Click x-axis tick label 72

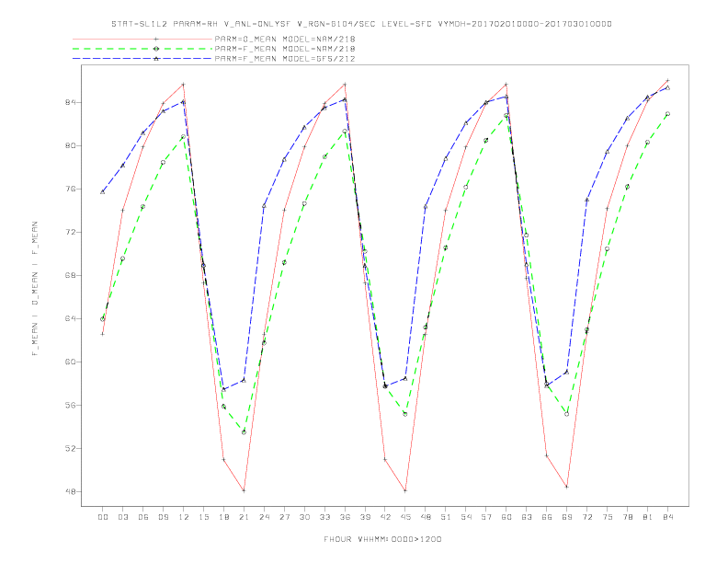coord(586,517)
